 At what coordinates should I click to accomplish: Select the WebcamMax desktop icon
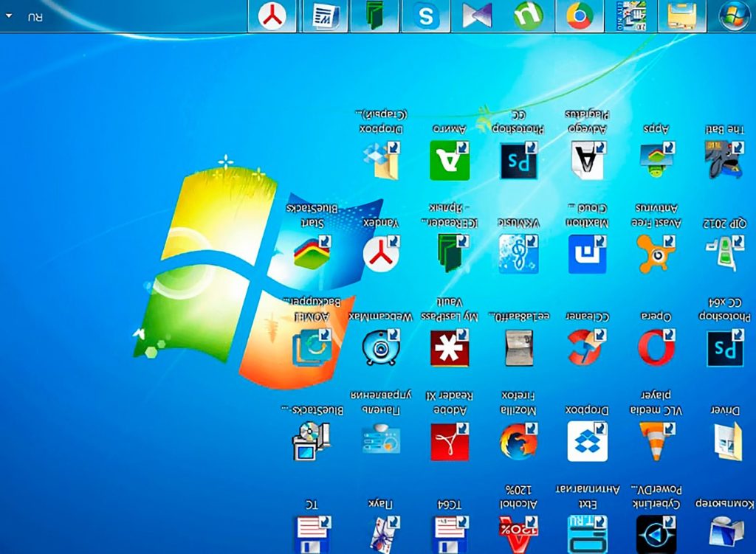tap(381, 347)
